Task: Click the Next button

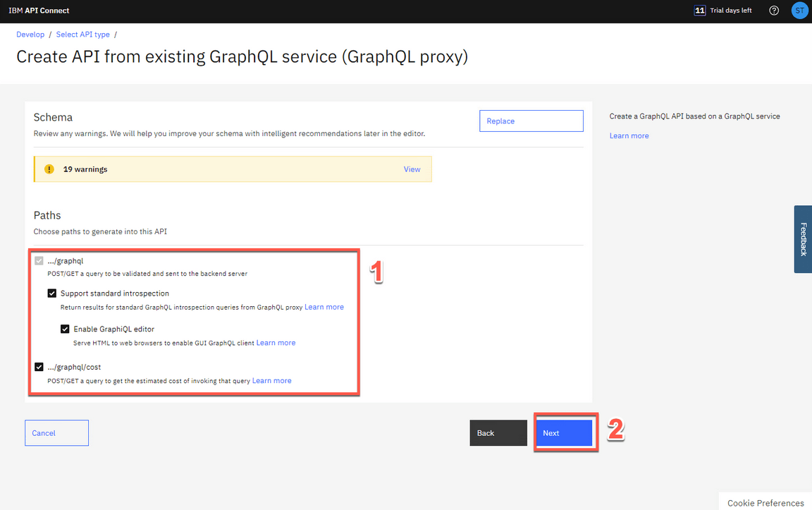Action: tap(564, 433)
